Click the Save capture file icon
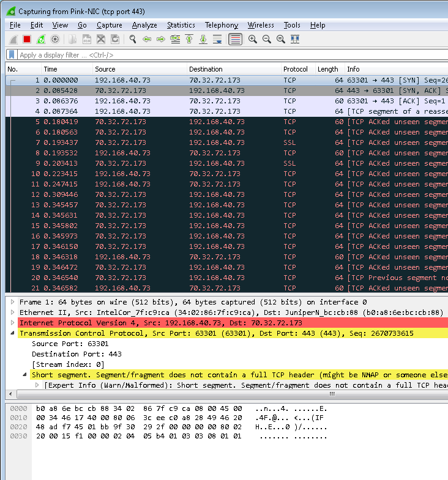Viewport: 448px width, 480px height. pos(87,39)
